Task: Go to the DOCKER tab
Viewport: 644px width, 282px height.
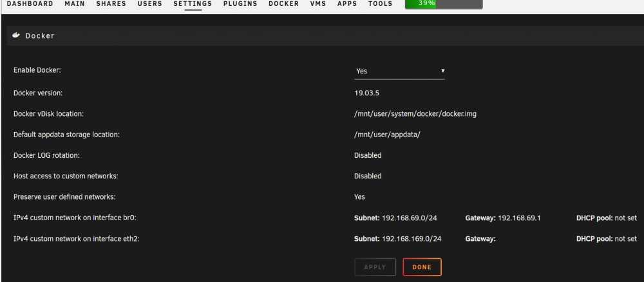Action: tap(284, 4)
